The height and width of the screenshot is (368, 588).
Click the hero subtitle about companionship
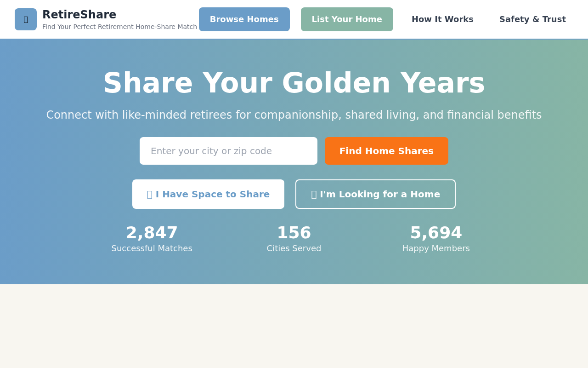pos(294,115)
